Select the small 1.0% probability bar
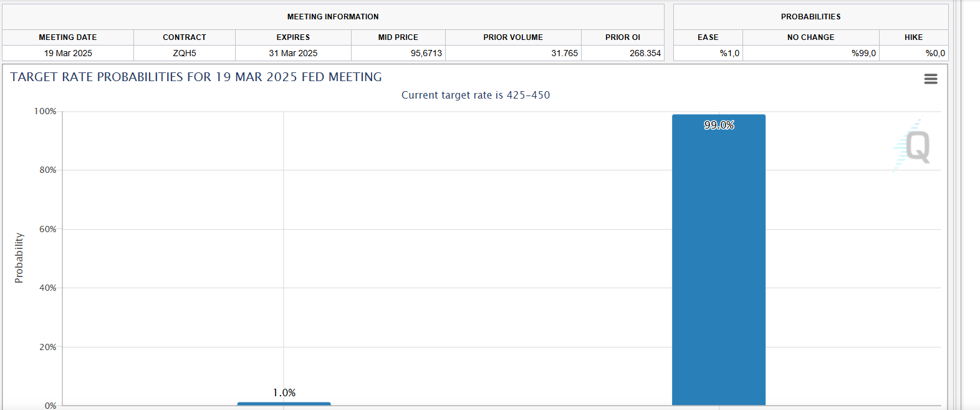Viewport: 980px width, 410px height. point(284,404)
